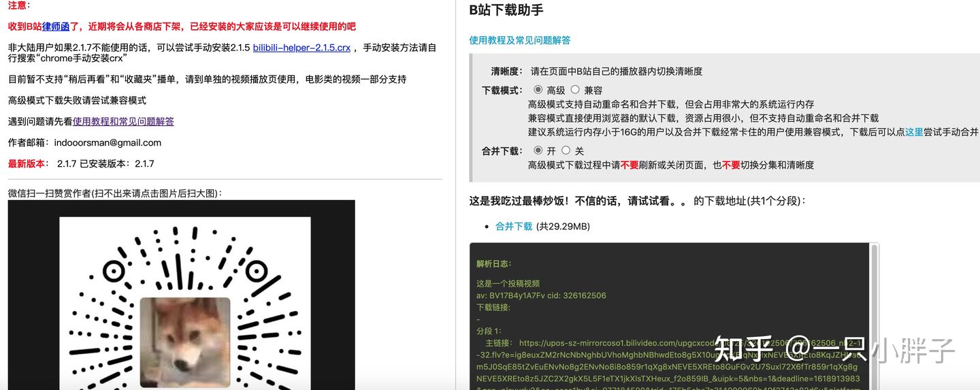Click the 清晰度 label
Viewport: 980px width, 390px height.
[506, 71]
